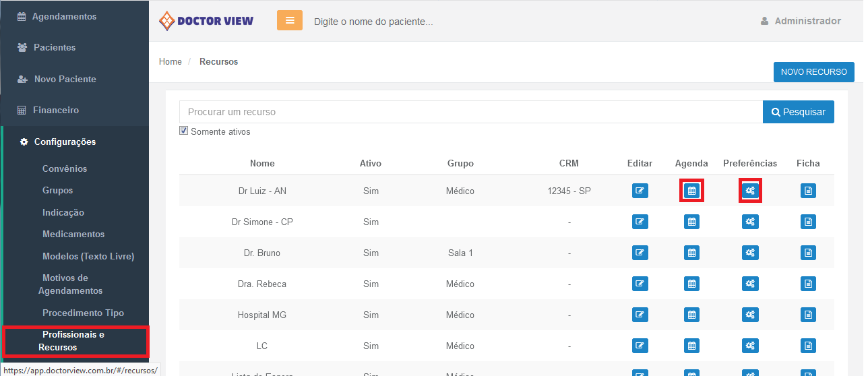The image size is (868, 376).
Task: Click the edit icon for Hospital MG
Action: [640, 315]
